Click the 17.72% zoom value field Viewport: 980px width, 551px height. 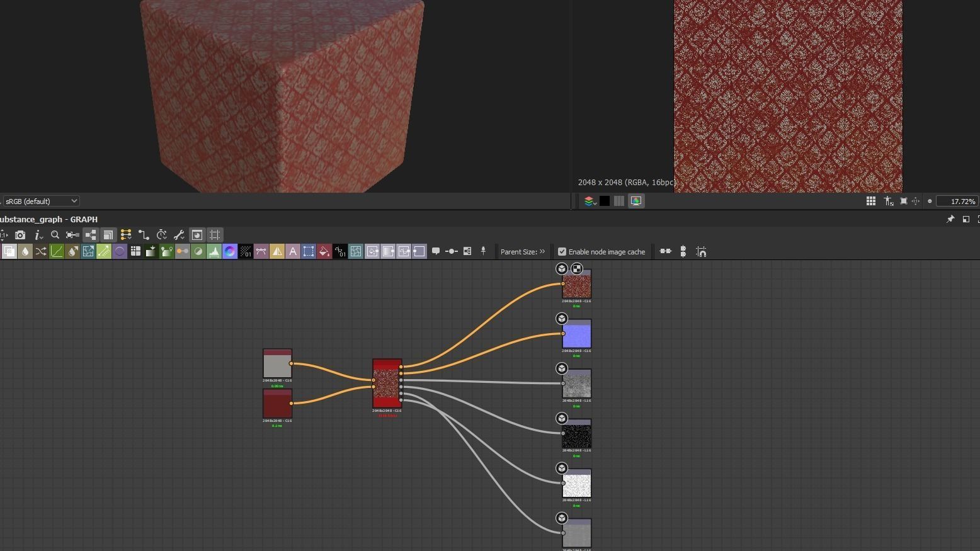[x=957, y=202]
